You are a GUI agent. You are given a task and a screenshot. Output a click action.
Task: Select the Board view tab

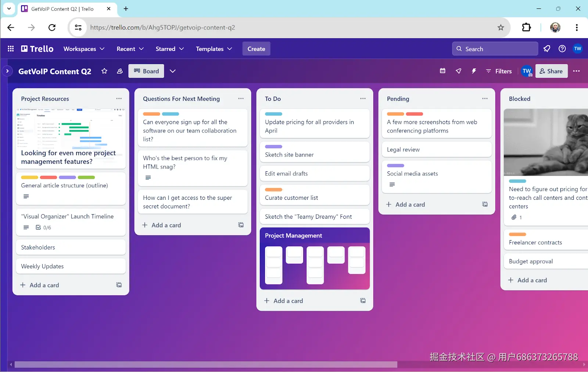146,71
